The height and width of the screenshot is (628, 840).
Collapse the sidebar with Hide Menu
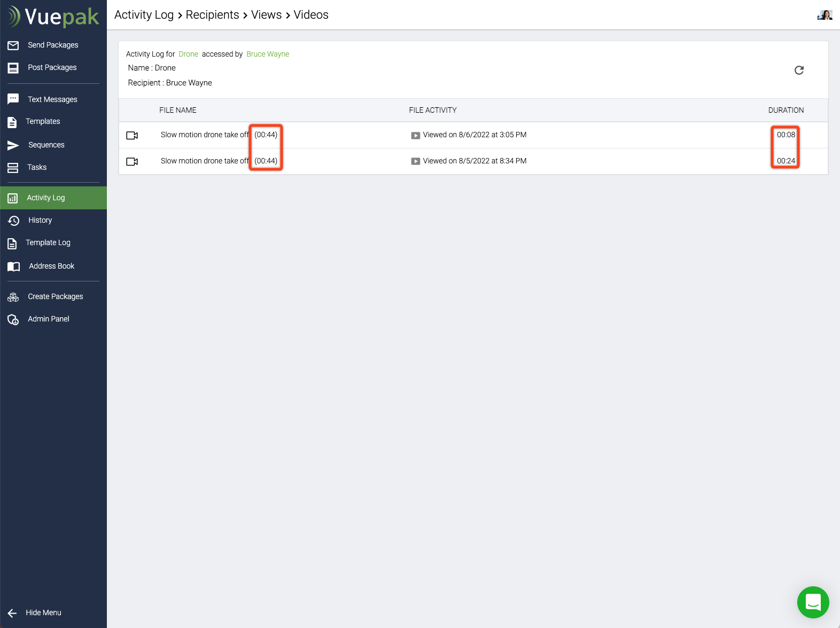click(x=35, y=613)
